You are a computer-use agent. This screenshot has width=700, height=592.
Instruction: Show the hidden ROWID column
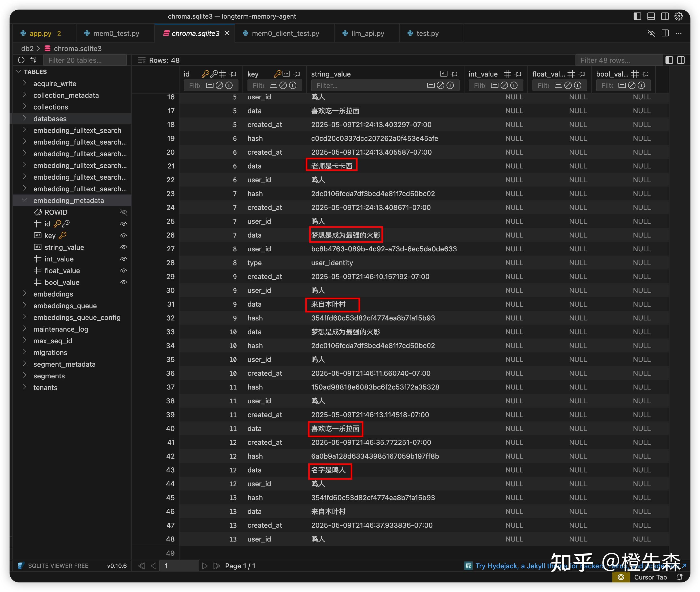tap(123, 212)
